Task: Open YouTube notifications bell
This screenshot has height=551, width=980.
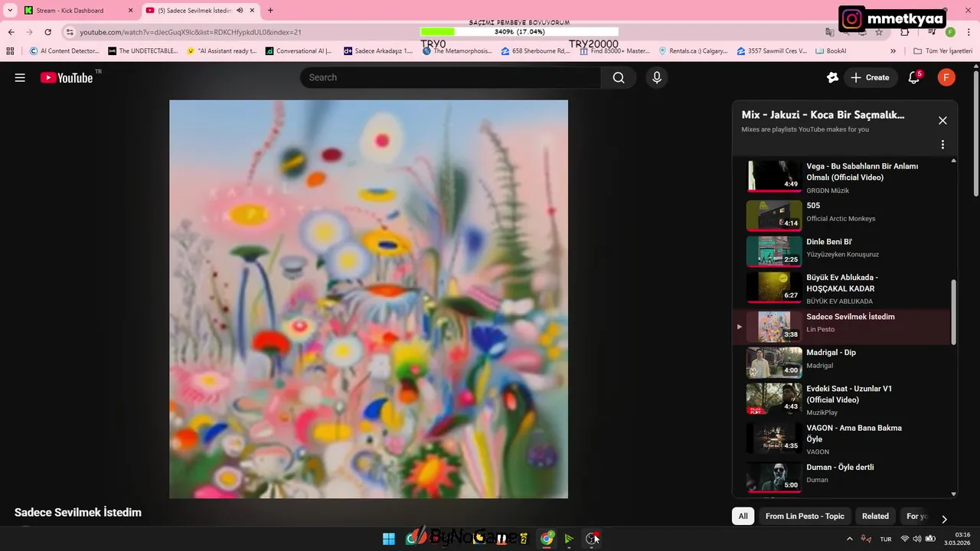Action: [913, 77]
